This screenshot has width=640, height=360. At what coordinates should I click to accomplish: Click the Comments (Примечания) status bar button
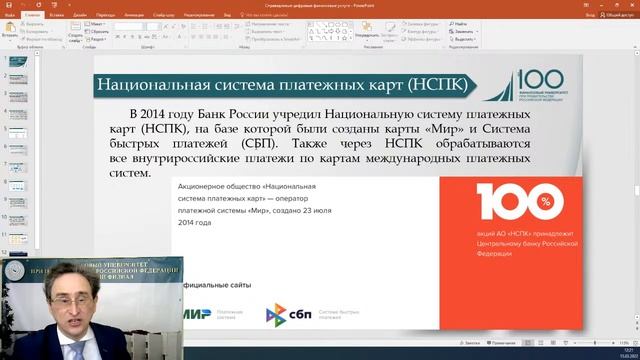(x=502, y=343)
